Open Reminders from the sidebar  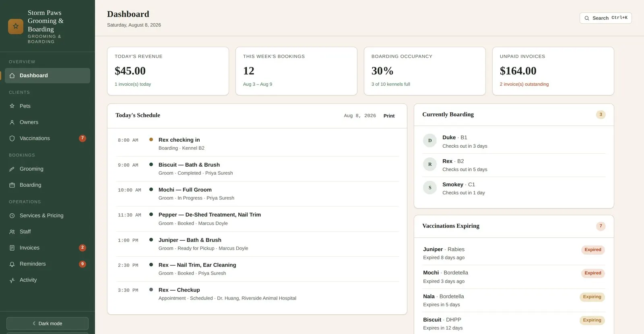point(47,264)
